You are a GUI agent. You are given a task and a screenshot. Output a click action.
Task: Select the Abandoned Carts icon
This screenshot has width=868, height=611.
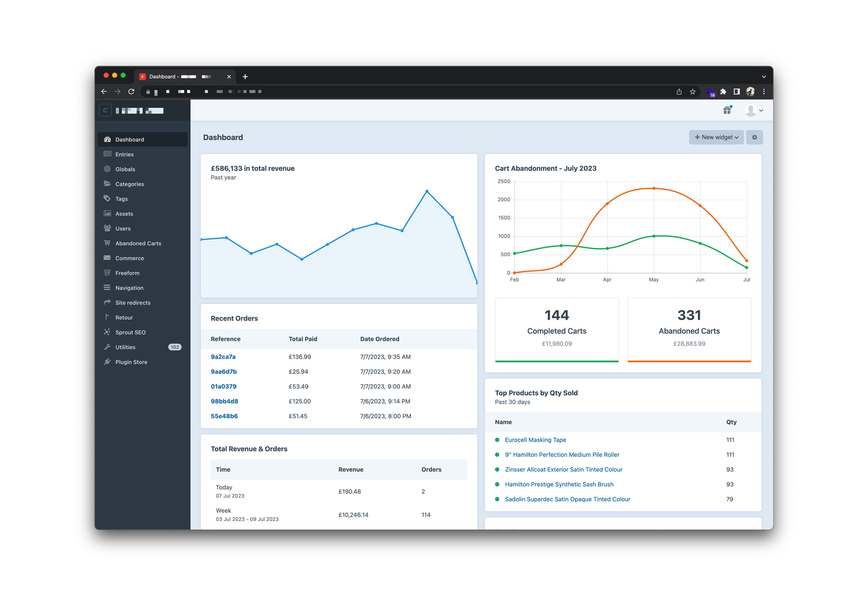coord(107,243)
